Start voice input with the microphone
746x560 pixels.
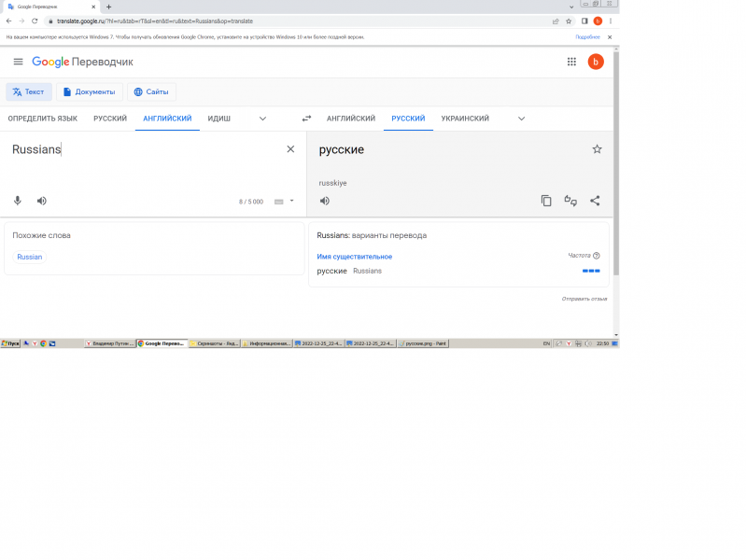[x=18, y=201]
